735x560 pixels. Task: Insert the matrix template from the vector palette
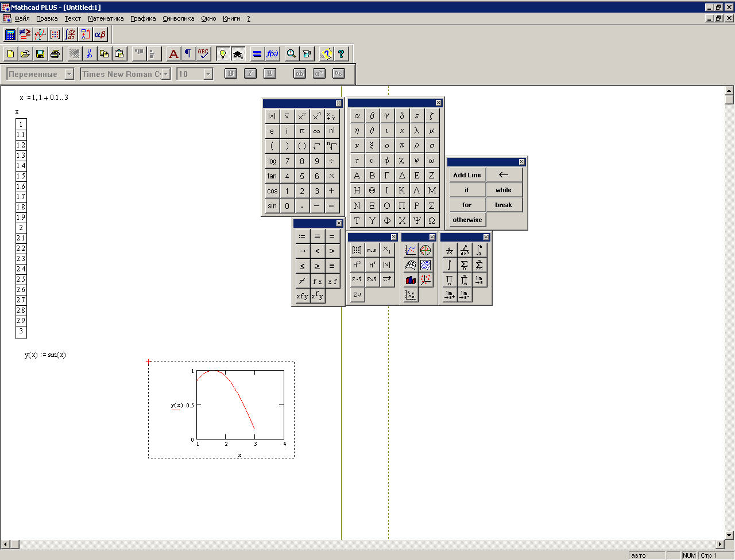tap(357, 250)
